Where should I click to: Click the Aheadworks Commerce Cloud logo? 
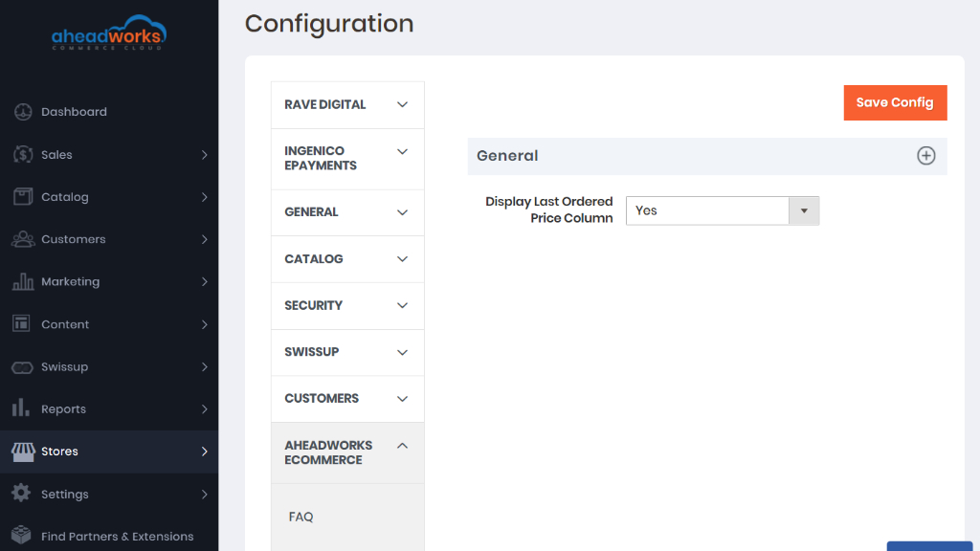[x=109, y=33]
